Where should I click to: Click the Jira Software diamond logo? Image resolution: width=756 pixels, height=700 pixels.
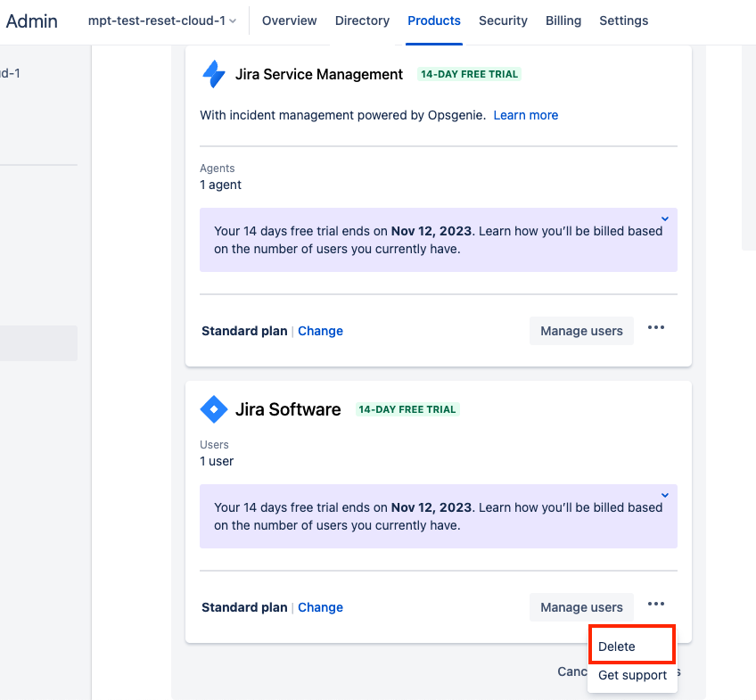point(214,409)
